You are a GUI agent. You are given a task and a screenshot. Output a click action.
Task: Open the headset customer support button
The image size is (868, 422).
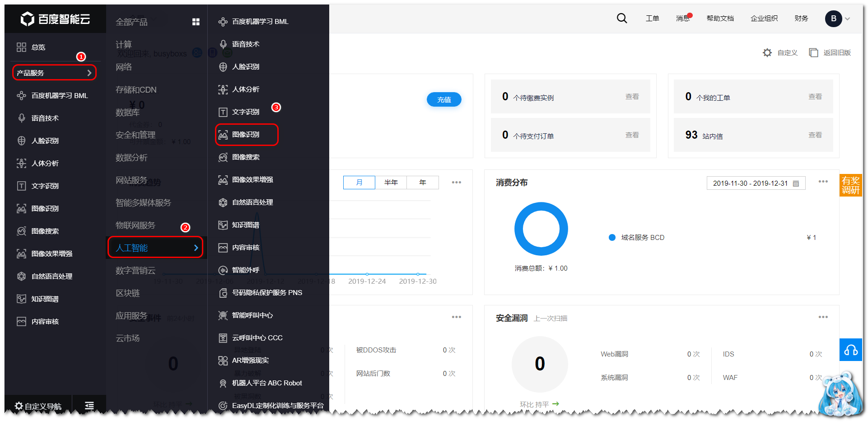pyautogui.click(x=851, y=350)
